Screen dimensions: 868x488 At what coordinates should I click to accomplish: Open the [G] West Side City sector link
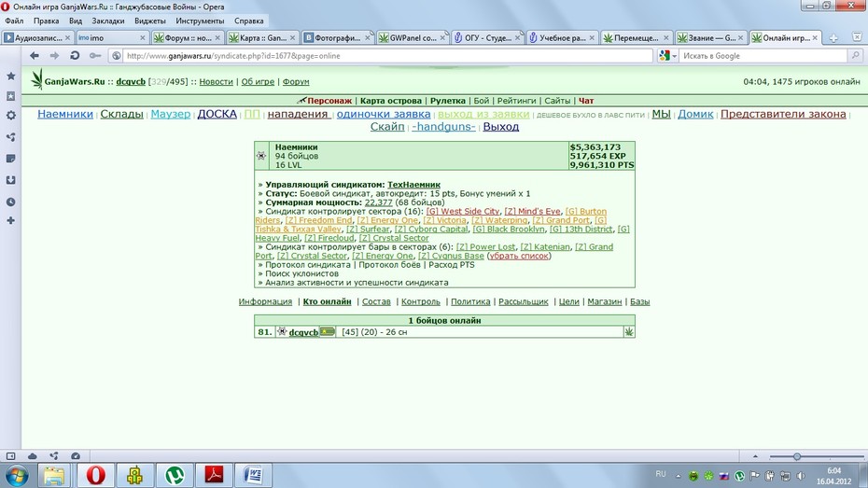tap(462, 212)
